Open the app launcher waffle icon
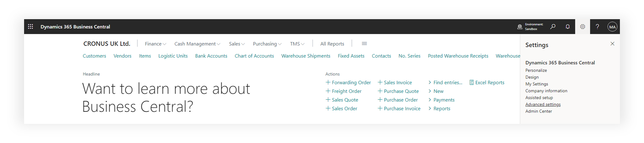The height and width of the screenshot is (143, 644). 30,27
